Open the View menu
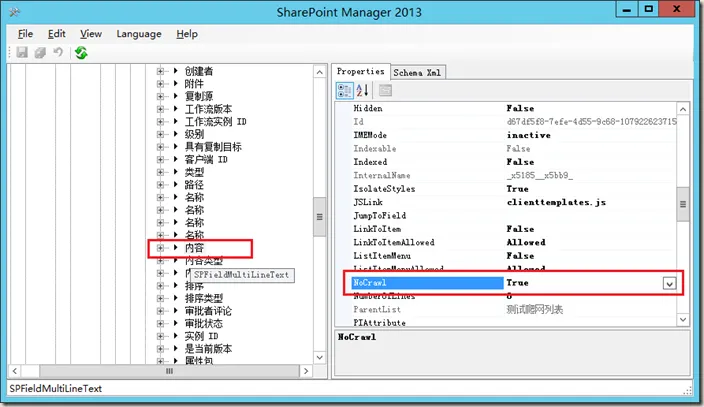Viewport: 704px width, 407px height. (x=91, y=34)
